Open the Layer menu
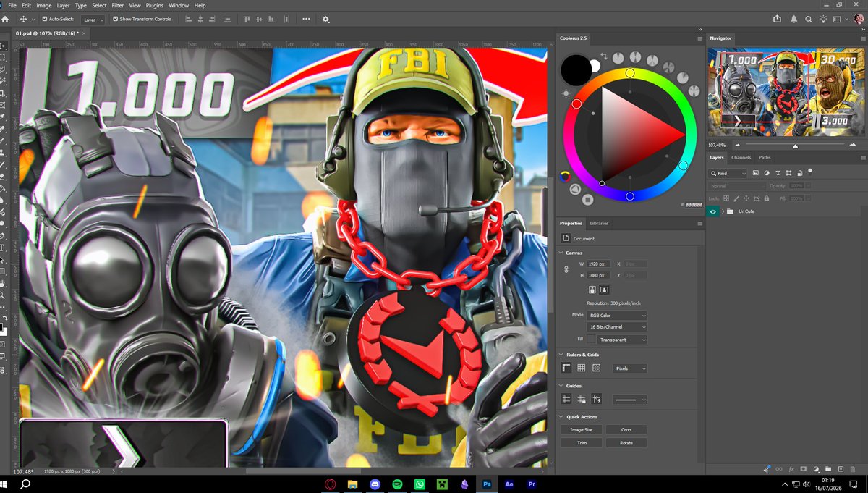 click(x=64, y=5)
